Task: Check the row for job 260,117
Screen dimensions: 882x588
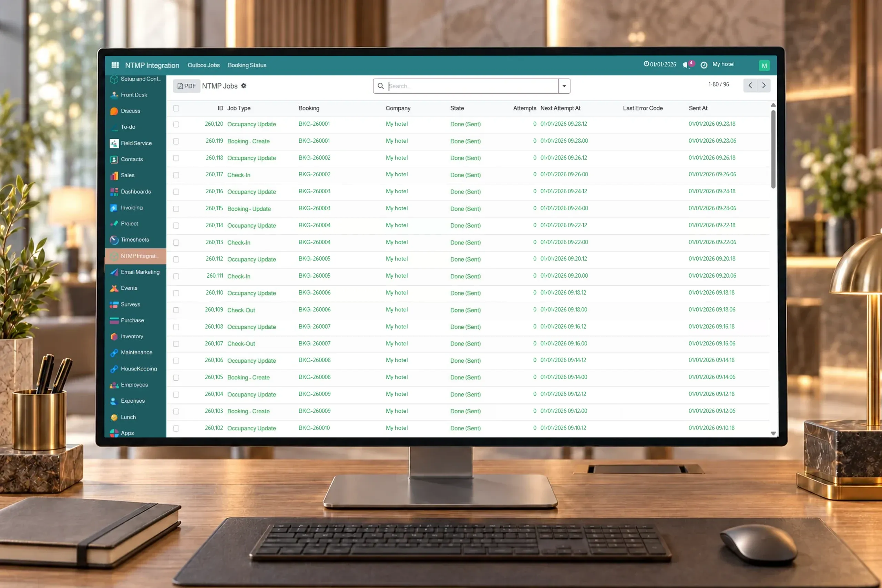Action: (x=176, y=175)
